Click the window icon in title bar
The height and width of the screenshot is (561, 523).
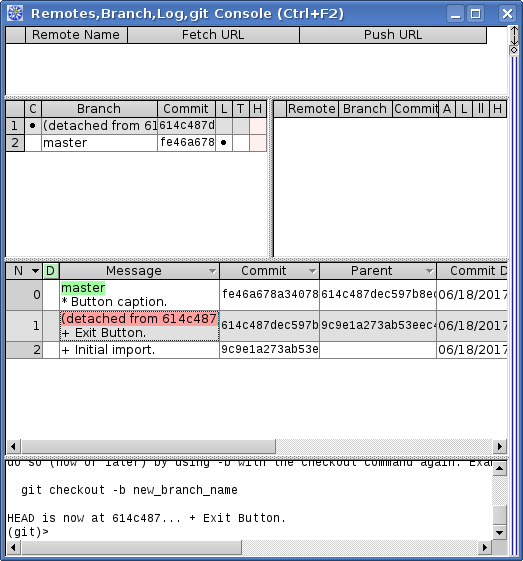coord(15,13)
